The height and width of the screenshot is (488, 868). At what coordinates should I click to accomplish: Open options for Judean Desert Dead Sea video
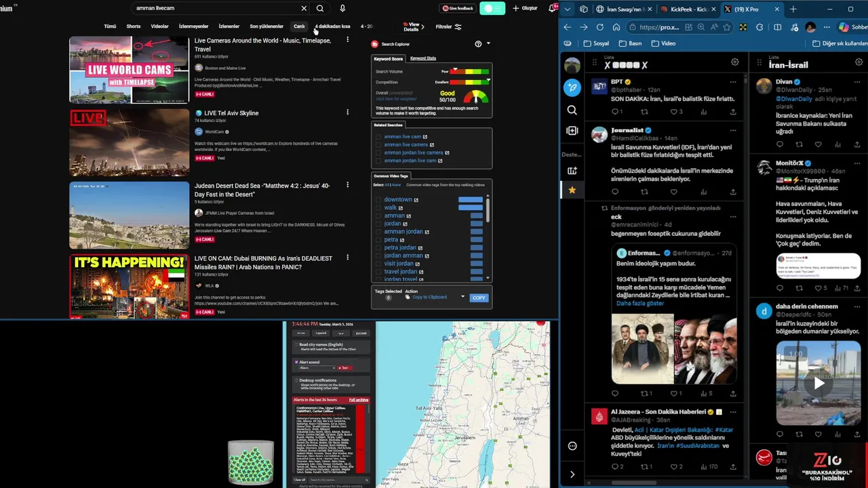pyautogui.click(x=347, y=185)
